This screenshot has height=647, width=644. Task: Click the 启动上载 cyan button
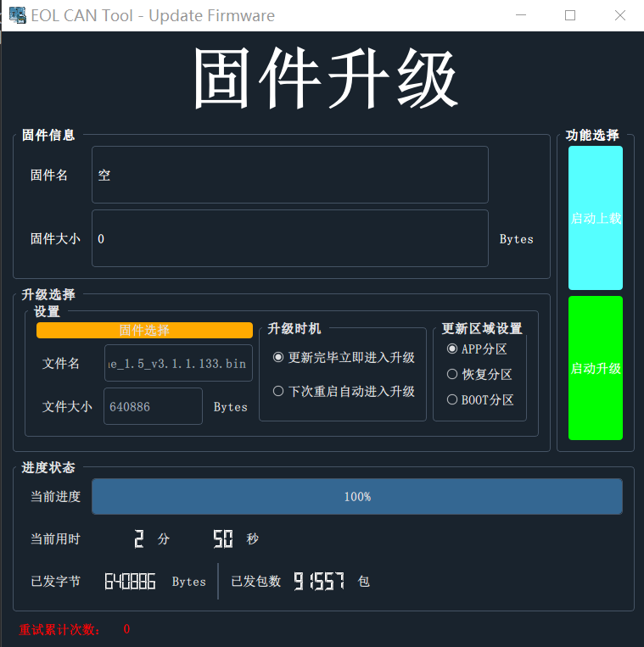(x=596, y=218)
